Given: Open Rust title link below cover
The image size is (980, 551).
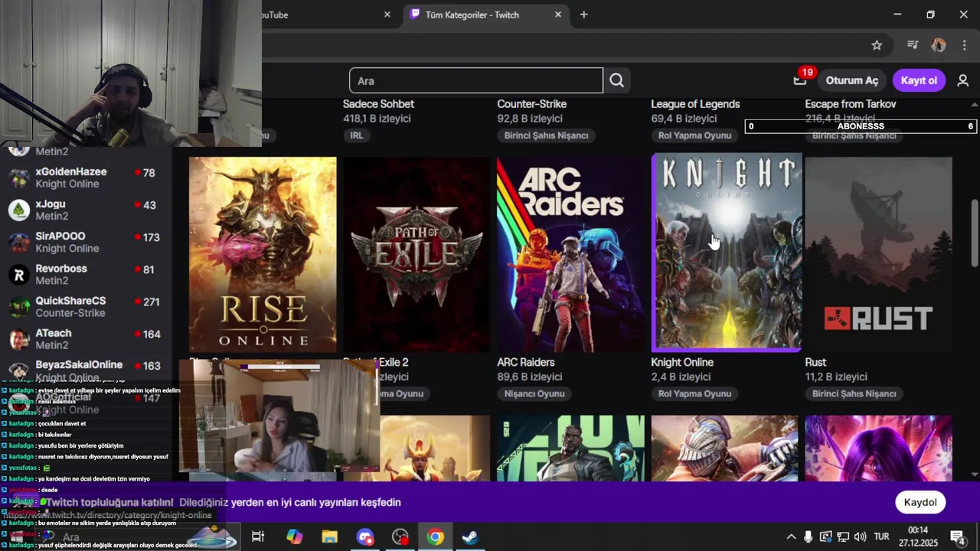Looking at the screenshot, I should (x=815, y=362).
